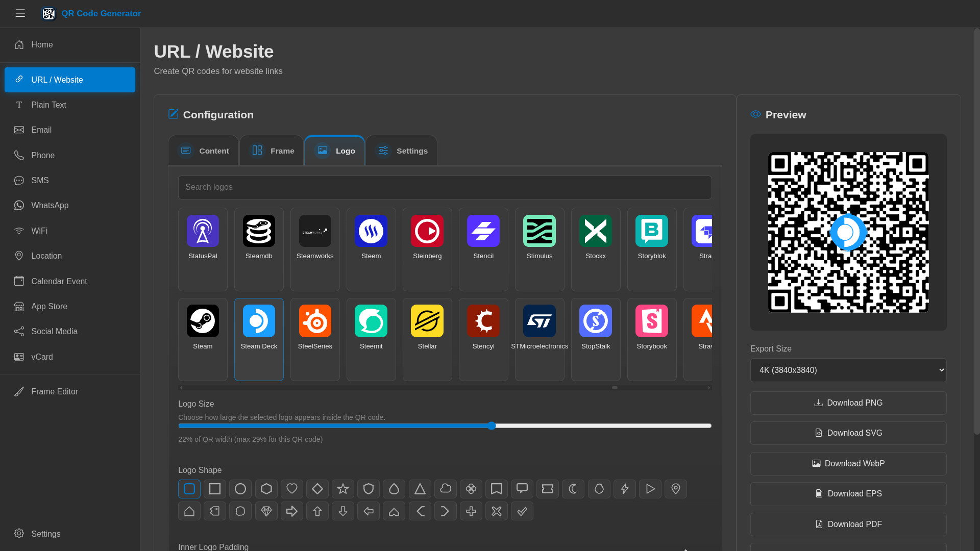Viewport: 980px width, 551px height.
Task: Choose the Storybook logo
Action: (x=652, y=339)
